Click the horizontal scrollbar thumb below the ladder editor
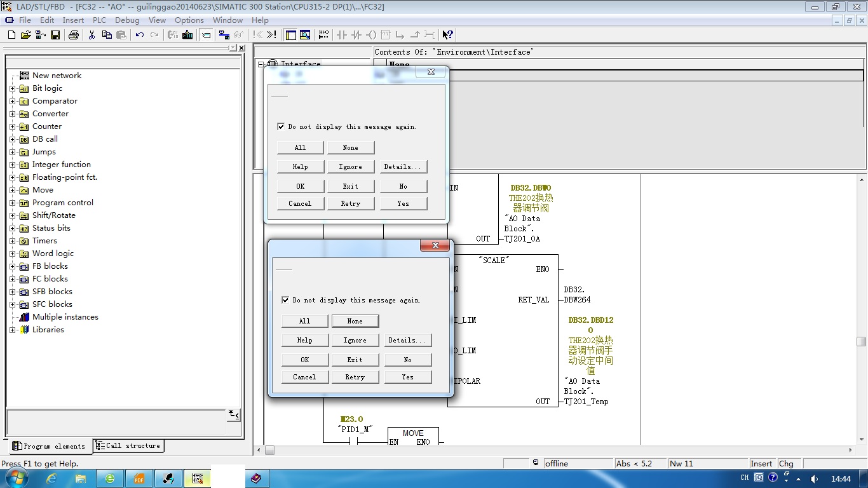 coord(270,451)
